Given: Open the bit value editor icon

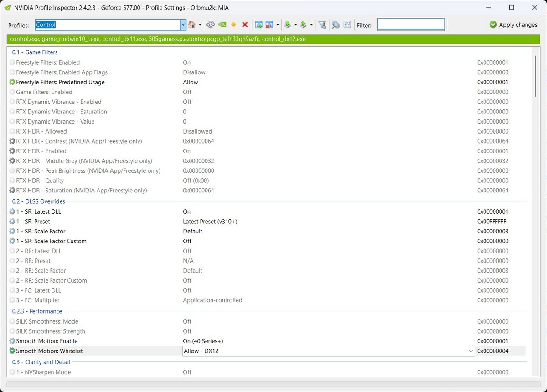Looking at the screenshot, I should coord(347,25).
